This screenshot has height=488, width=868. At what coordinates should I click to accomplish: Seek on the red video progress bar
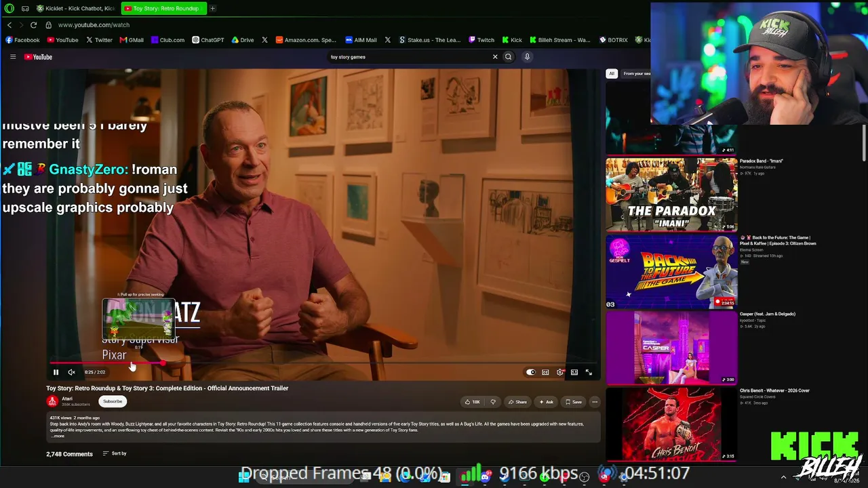(x=323, y=363)
